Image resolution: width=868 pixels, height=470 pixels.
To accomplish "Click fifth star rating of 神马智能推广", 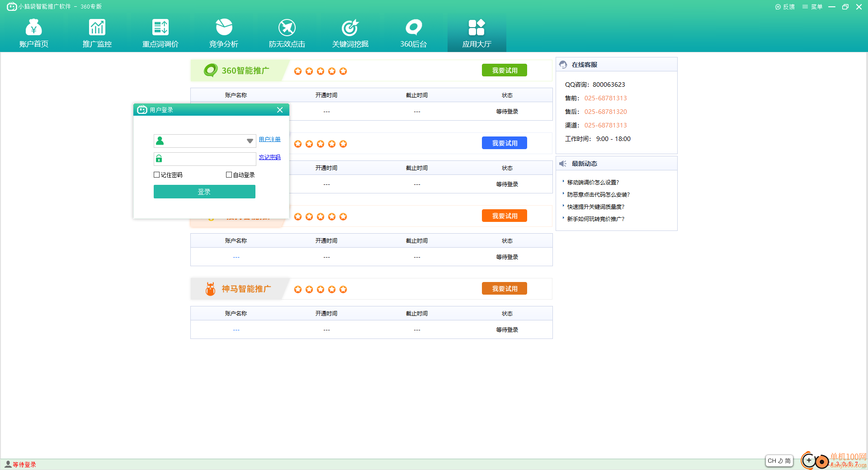I will (343, 289).
